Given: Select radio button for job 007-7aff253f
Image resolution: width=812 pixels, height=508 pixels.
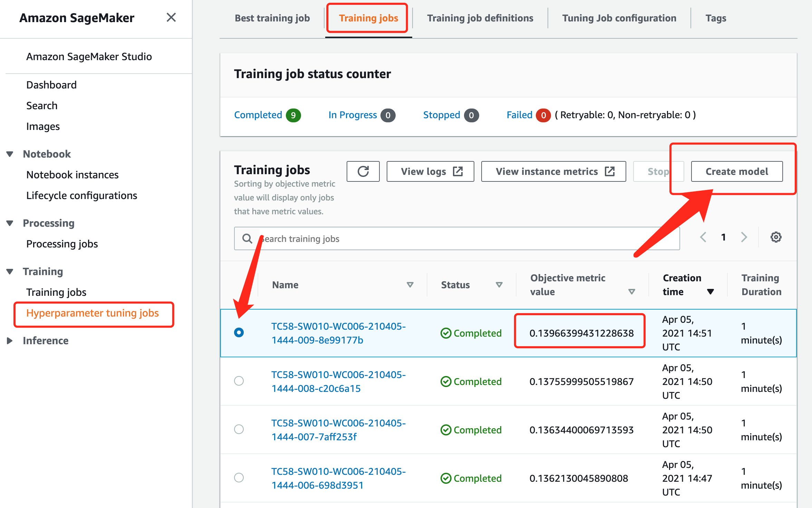Looking at the screenshot, I should [x=239, y=429].
